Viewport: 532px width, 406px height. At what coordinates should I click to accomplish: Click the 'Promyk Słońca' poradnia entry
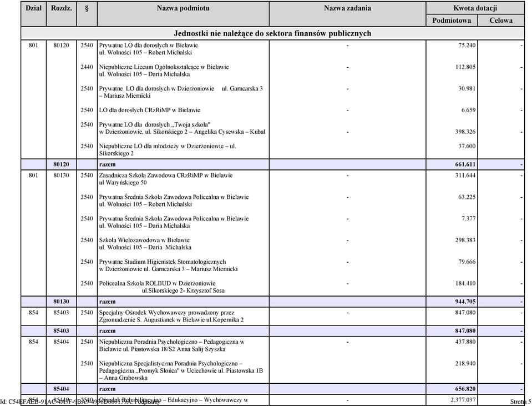pyautogui.click(x=181, y=370)
